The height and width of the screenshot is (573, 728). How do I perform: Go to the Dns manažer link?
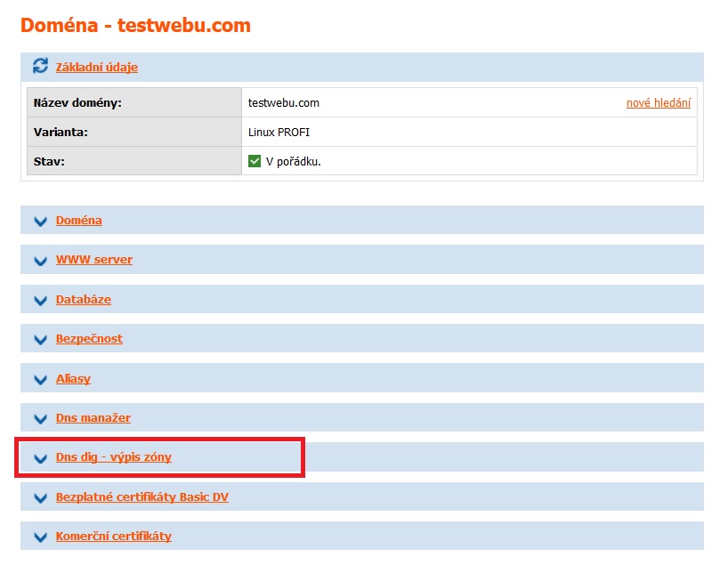(93, 417)
